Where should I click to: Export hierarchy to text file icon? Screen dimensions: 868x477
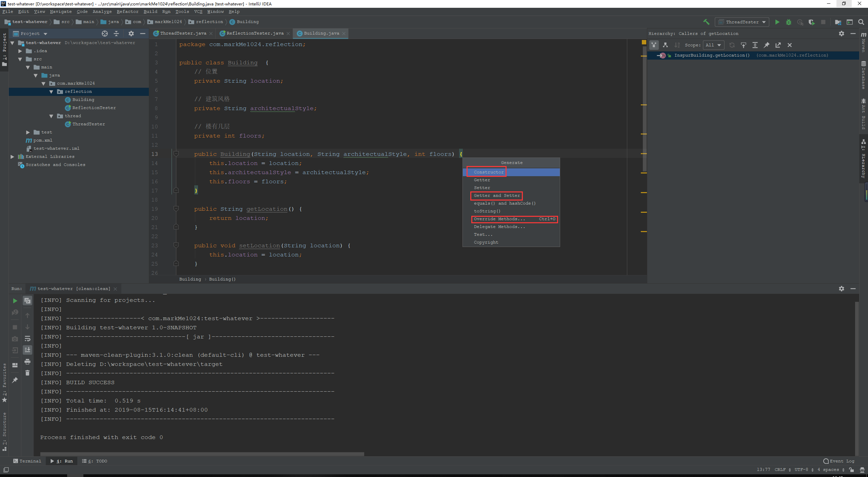point(778,45)
